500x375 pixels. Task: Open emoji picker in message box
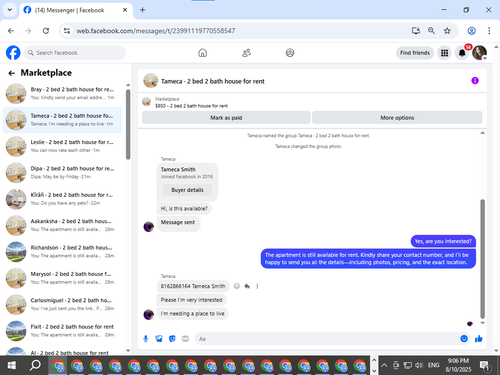pos(464,339)
